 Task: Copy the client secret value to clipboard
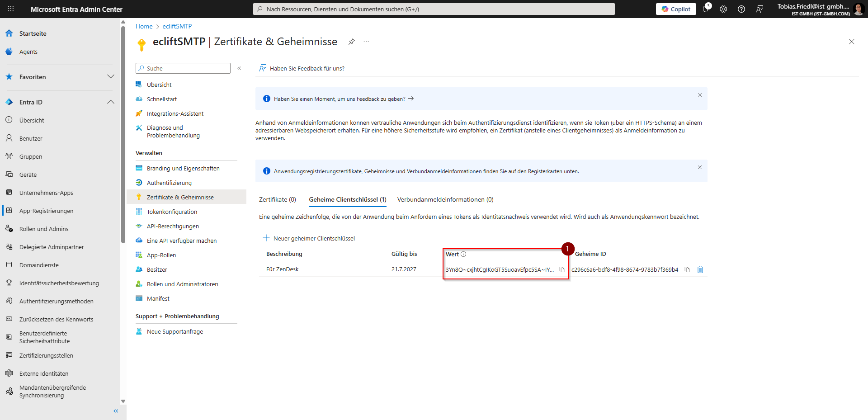(562, 269)
